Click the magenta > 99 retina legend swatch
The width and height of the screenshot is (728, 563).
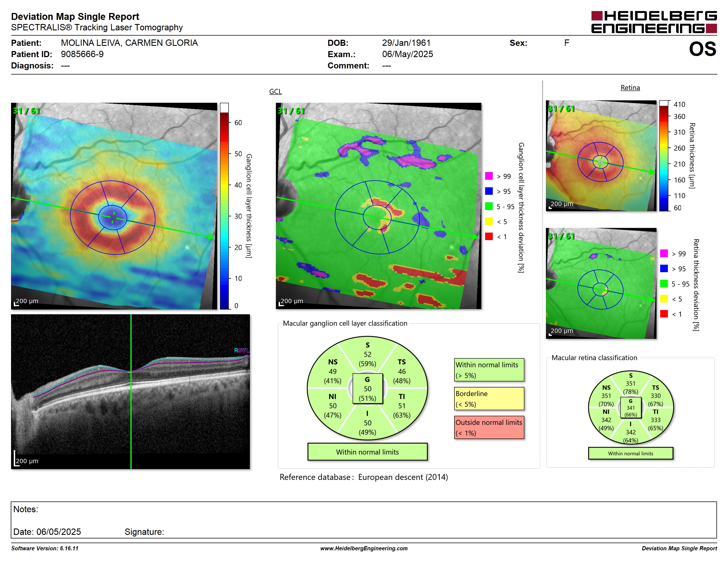[x=664, y=253]
